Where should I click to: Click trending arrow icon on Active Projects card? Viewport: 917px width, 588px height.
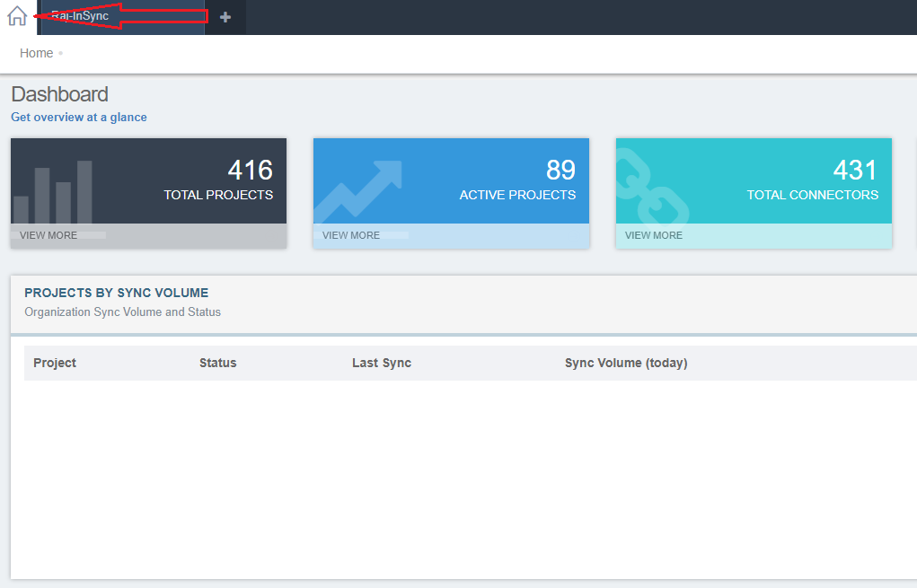pos(358,192)
